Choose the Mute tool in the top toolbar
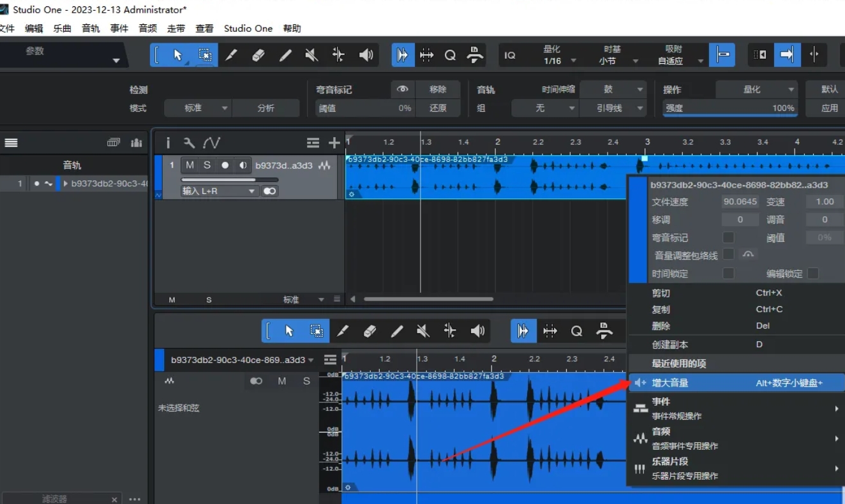845x504 pixels. (x=311, y=56)
